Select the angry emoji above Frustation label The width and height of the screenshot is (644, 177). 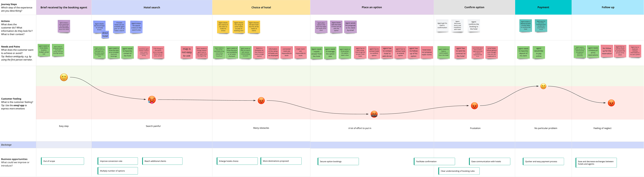click(x=474, y=106)
